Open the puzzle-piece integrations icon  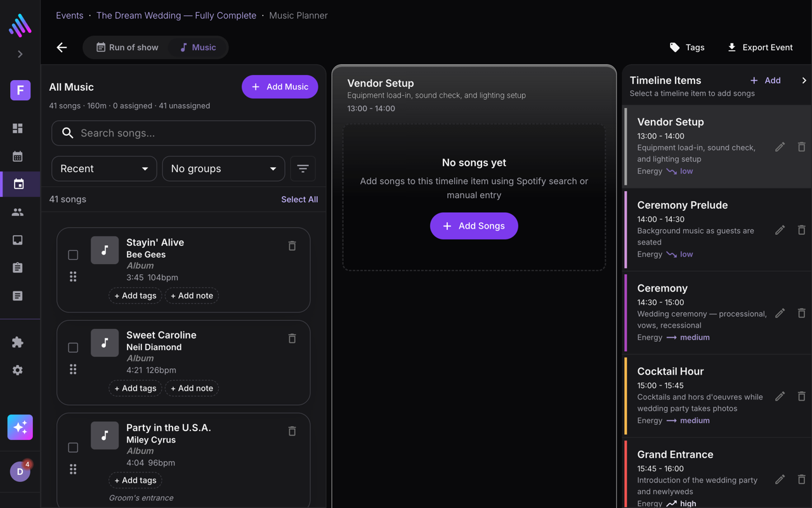(x=18, y=342)
